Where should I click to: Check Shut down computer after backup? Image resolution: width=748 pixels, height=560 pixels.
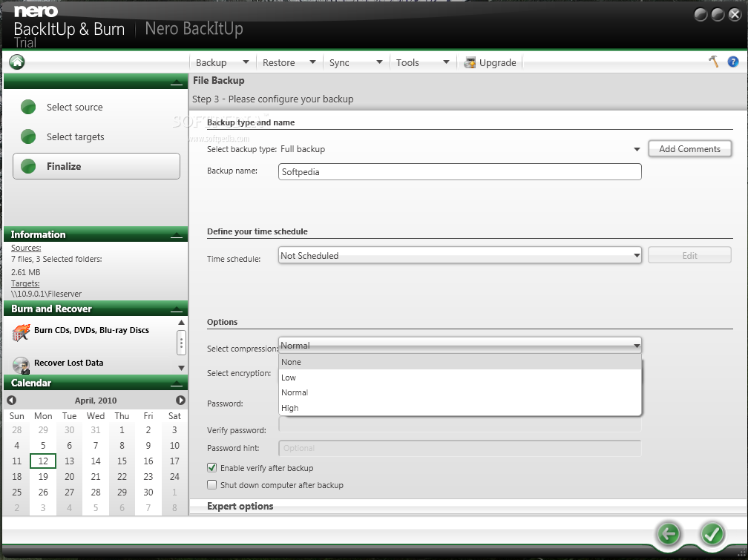click(211, 484)
